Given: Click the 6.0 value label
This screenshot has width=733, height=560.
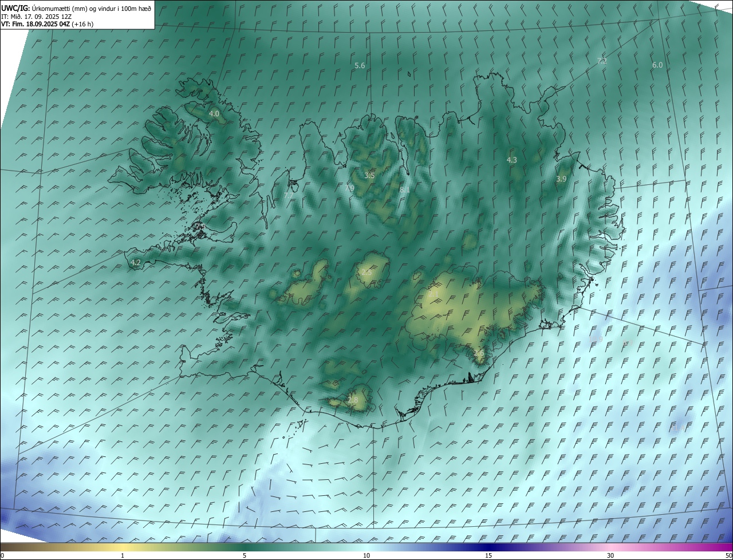Looking at the screenshot, I should tap(657, 65).
